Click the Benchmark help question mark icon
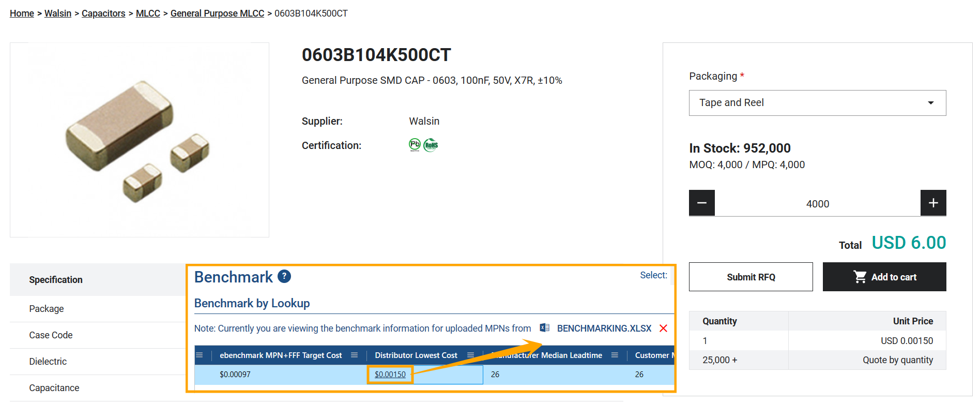 pyautogui.click(x=284, y=277)
